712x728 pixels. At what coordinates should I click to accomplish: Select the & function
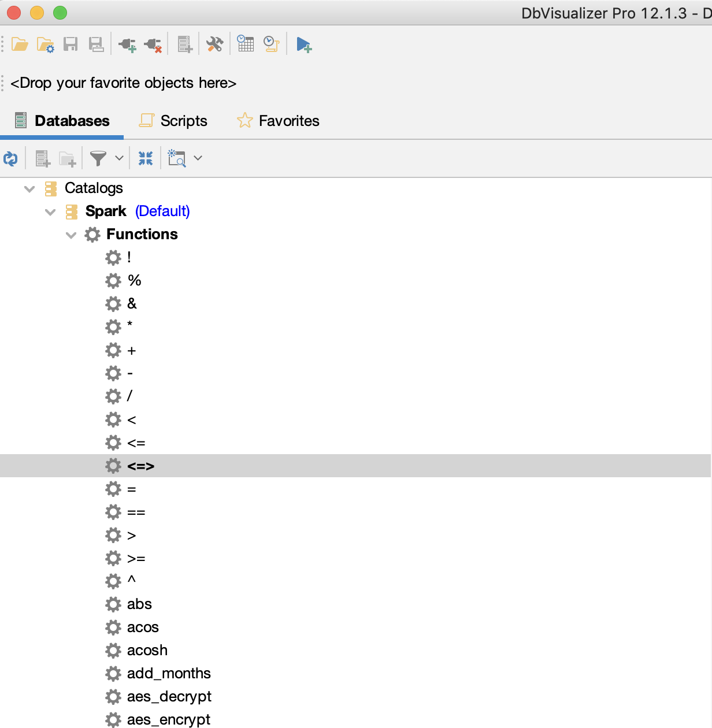[132, 303]
